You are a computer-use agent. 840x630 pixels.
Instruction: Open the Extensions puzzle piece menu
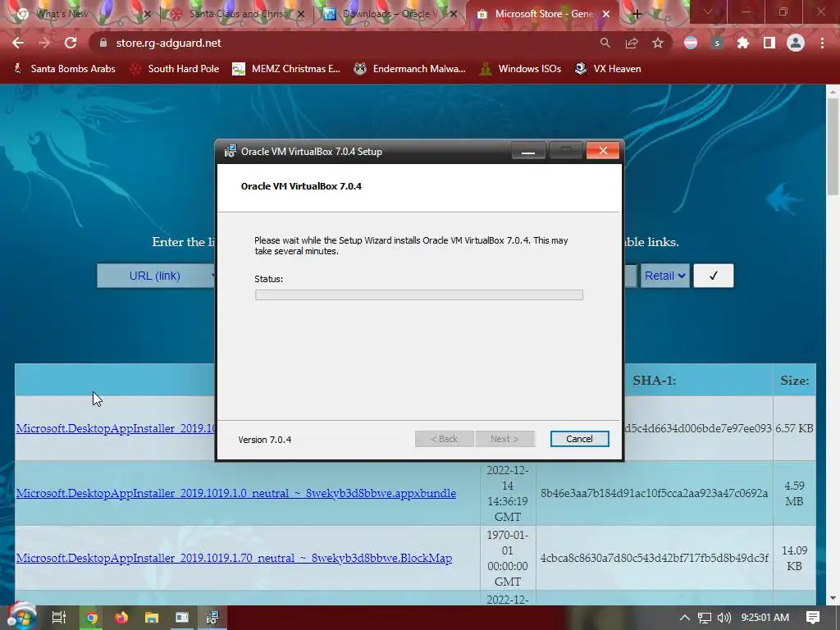743,43
